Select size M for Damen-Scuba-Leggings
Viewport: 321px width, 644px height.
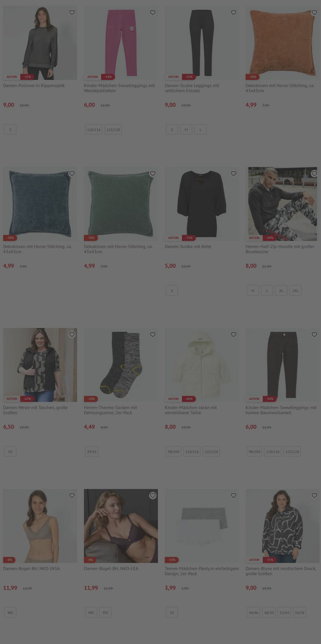(186, 130)
